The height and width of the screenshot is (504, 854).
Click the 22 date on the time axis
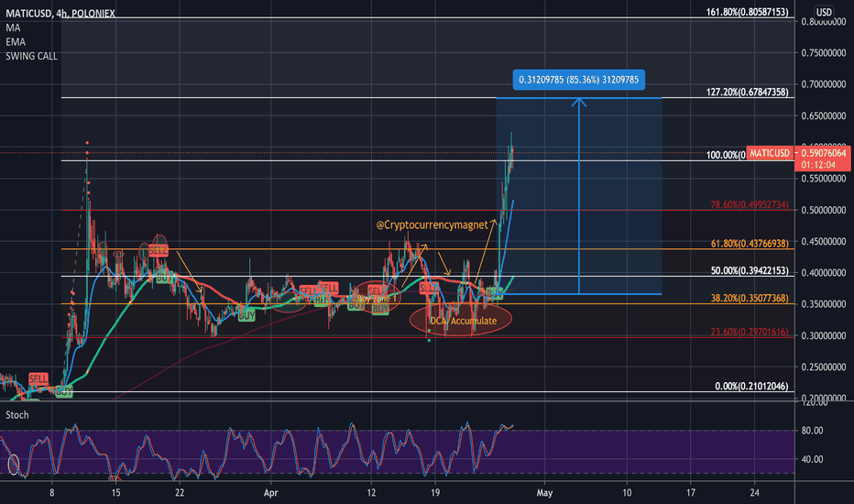pos(180,493)
